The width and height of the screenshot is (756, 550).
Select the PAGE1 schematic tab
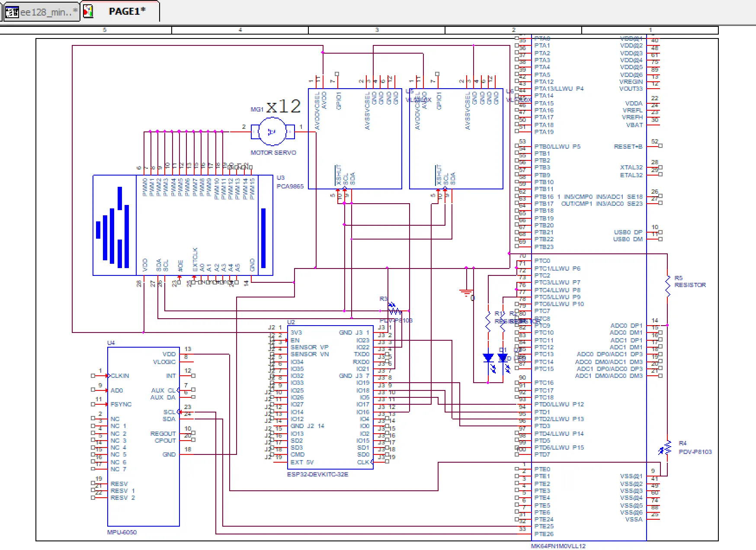coord(127,12)
